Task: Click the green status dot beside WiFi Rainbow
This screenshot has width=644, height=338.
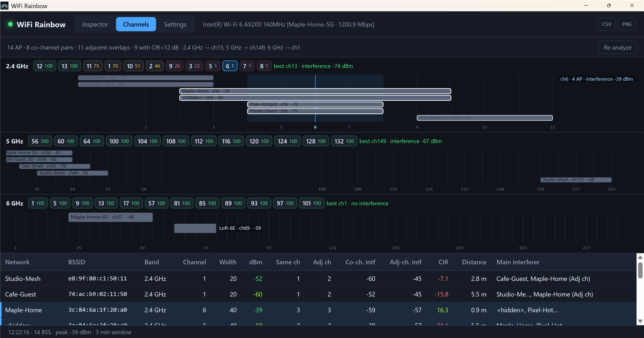Action: point(10,24)
